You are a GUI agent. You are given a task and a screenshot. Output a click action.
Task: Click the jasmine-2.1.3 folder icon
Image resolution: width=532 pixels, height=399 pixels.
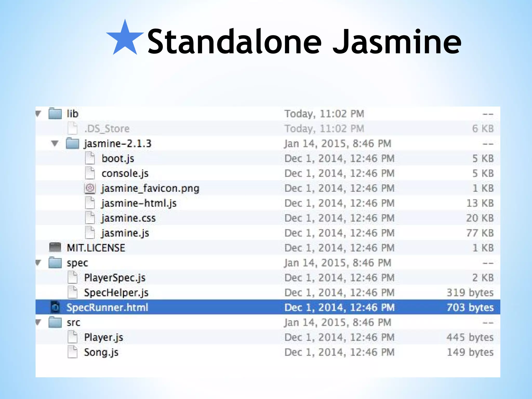72,143
